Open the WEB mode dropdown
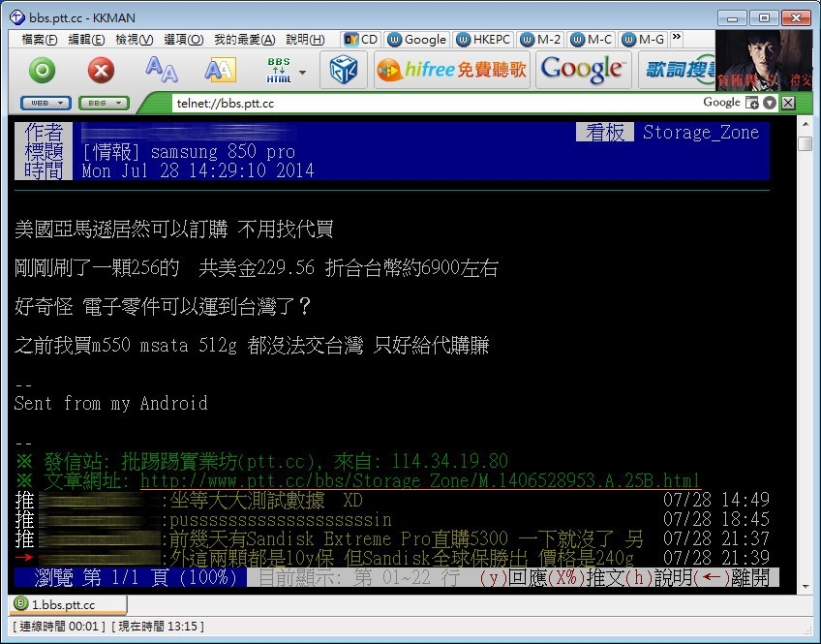This screenshot has height=644, width=821. tap(46, 104)
